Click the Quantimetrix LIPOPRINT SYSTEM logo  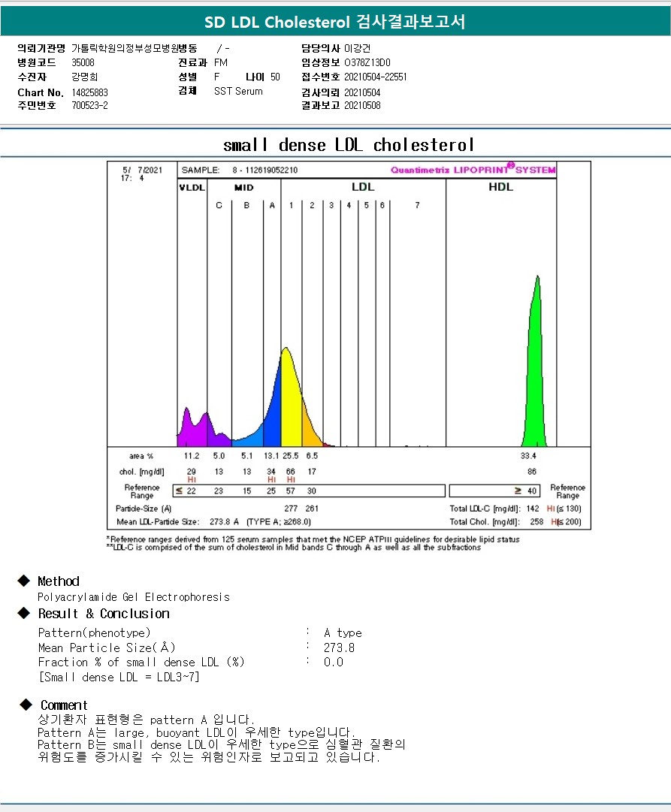[x=473, y=170]
